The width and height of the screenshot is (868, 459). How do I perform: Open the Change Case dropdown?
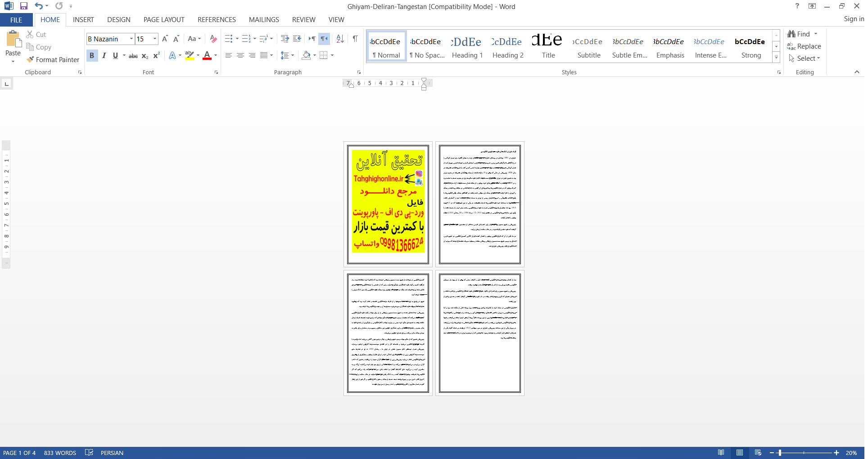[x=194, y=39]
